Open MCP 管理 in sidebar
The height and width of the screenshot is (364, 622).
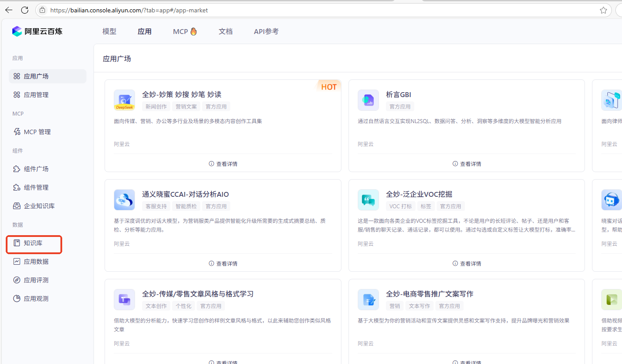coord(48,132)
